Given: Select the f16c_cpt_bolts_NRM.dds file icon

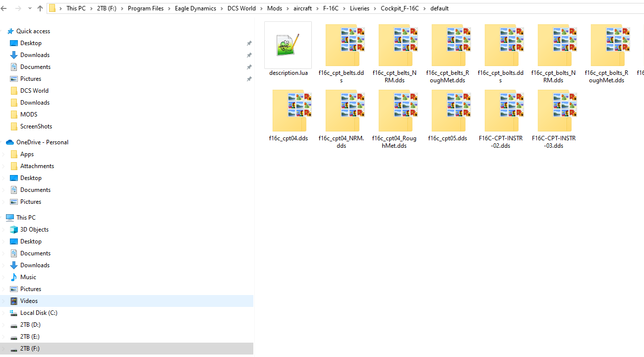Looking at the screenshot, I should (557, 45).
